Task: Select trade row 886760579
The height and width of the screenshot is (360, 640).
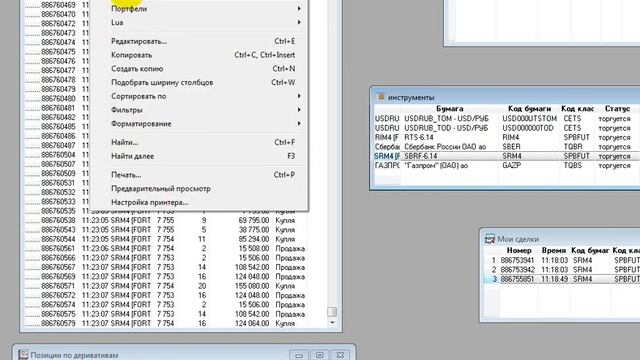Action: pos(165,323)
